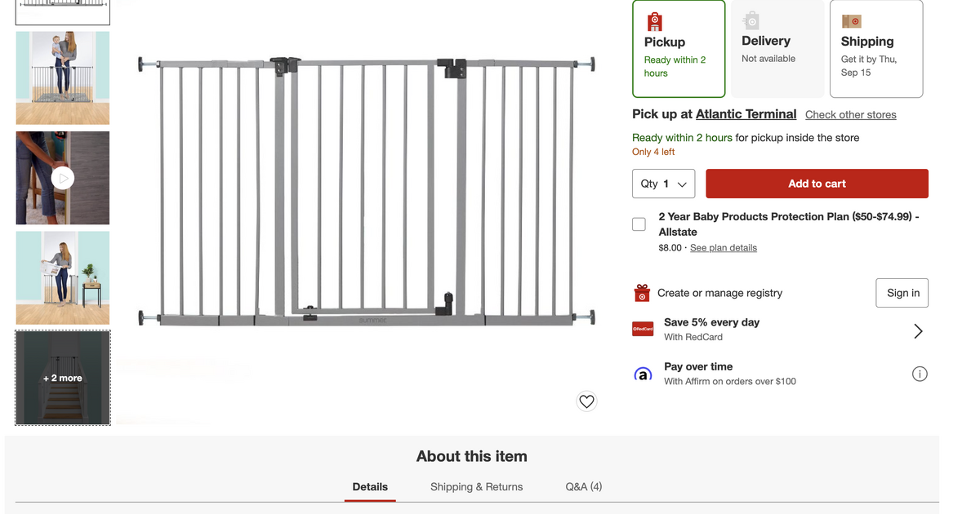Click the Delivery truck icon
Screen dimensions: 980x514
[x=751, y=21]
